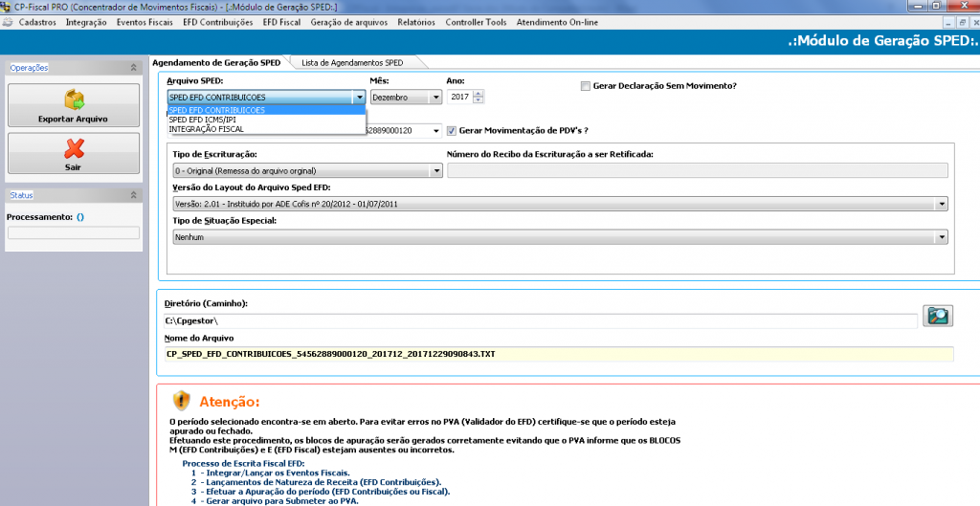Check Gerar Declaração Sem Movimento
The width and height of the screenshot is (980, 506).
tap(585, 86)
